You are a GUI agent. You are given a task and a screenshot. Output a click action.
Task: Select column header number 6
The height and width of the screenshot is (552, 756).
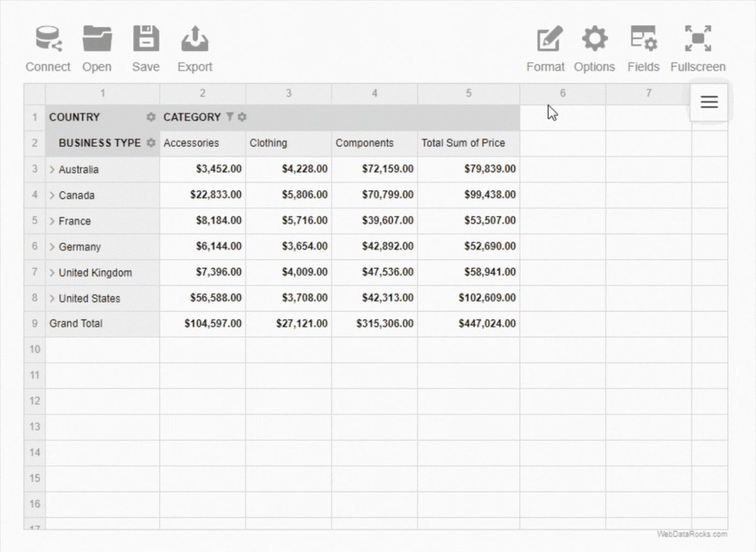pos(563,94)
